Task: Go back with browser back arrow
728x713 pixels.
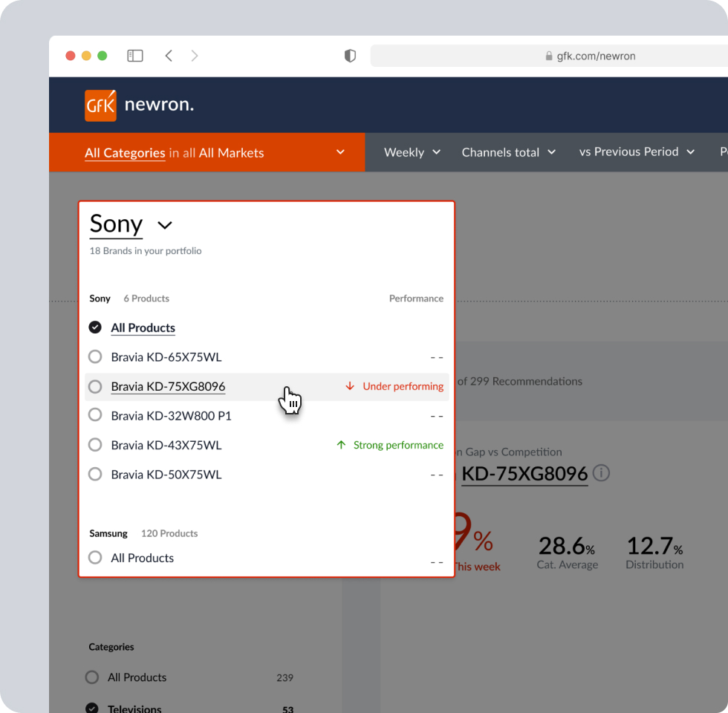Action: [169, 56]
